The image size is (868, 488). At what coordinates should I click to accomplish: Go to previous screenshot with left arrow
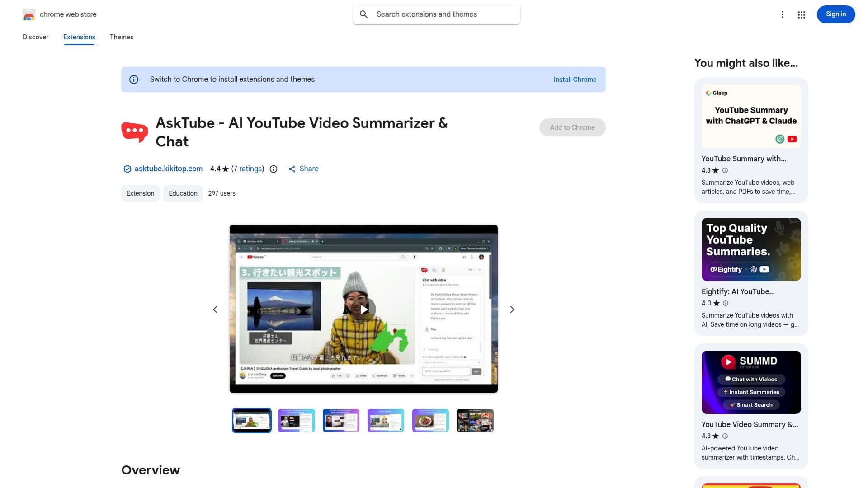coord(215,310)
